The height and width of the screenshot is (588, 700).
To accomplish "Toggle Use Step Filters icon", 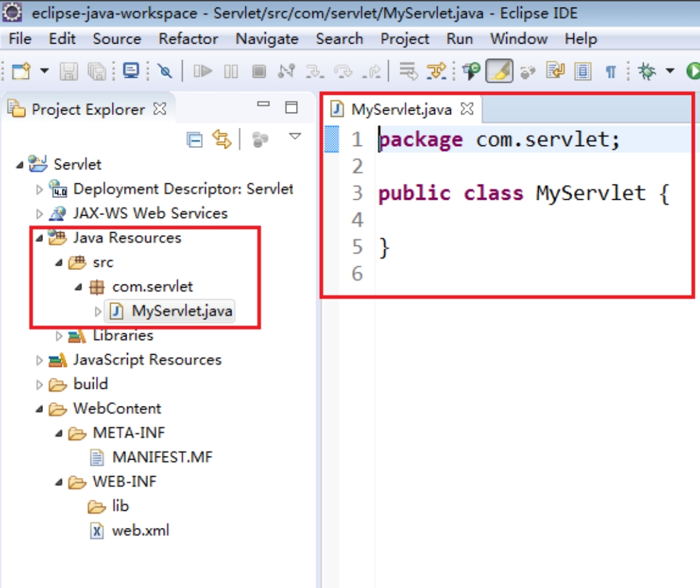I will (x=436, y=71).
